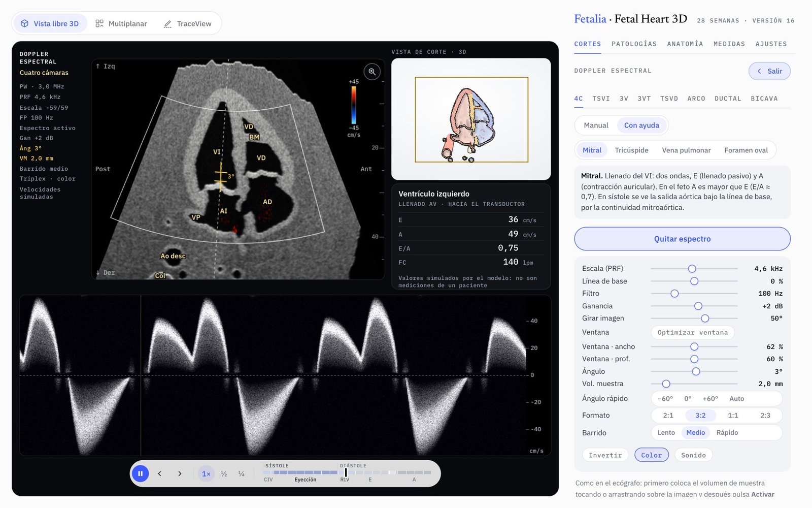Select Con ayuda mode
Viewport: 812px width, 508px height.
tap(641, 125)
